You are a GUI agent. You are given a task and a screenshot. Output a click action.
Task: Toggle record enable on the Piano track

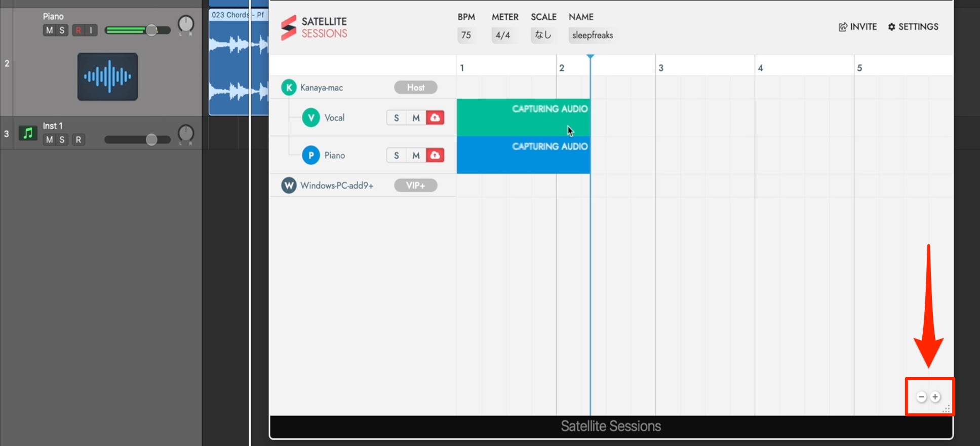[78, 30]
